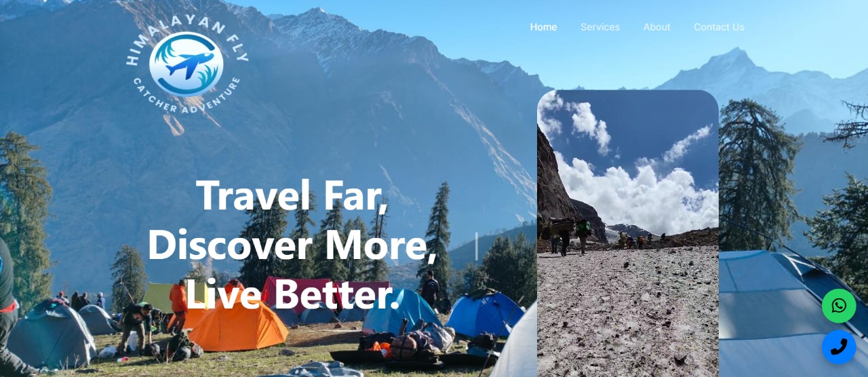Screen dimensions: 868x377
Task: Click the vertical text cursor bar beside headline
Action: (476, 246)
